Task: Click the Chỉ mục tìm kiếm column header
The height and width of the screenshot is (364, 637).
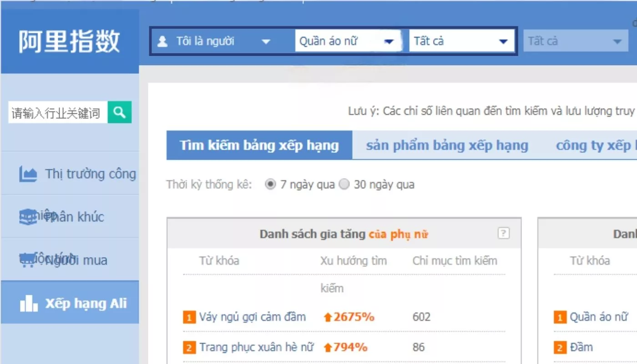Action: coord(455,261)
